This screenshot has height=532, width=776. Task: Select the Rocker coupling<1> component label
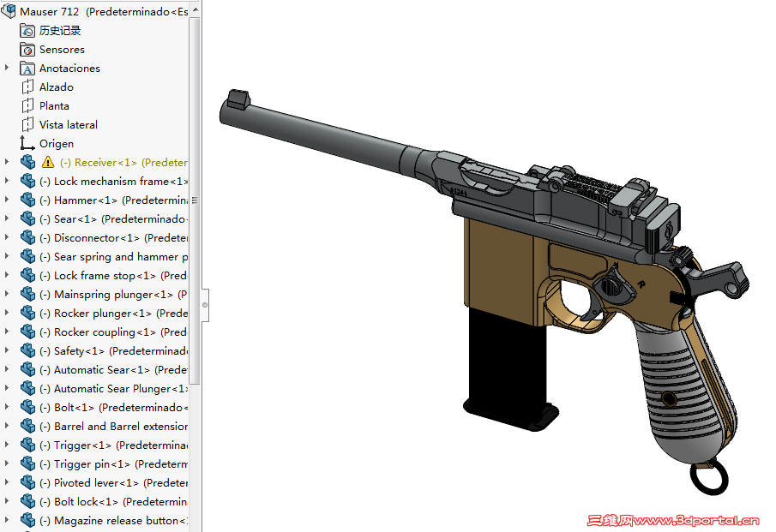(x=113, y=332)
